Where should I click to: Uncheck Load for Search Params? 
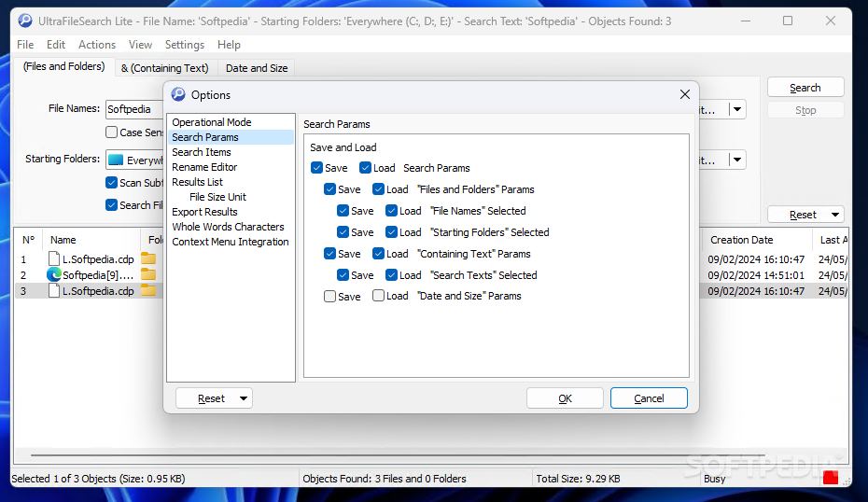click(x=365, y=168)
